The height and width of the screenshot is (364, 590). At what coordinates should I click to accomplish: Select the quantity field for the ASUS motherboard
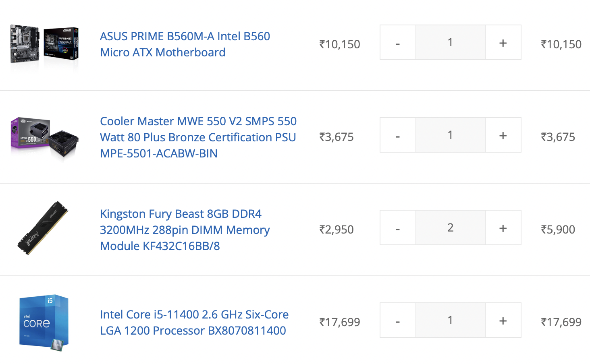point(451,43)
